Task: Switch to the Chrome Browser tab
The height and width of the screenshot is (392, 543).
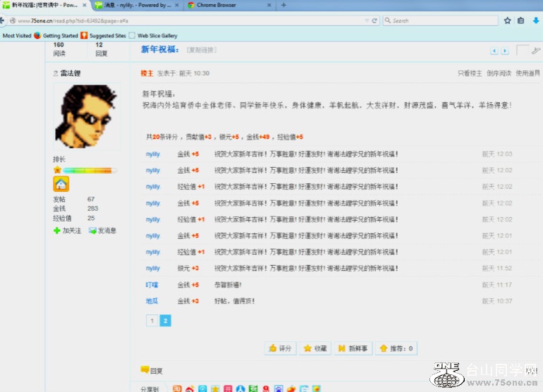Action: pos(230,5)
